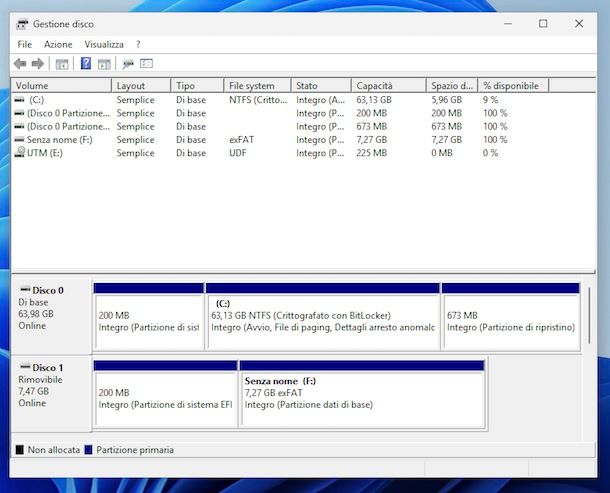
Task: Select the UTM (E:) disc icon in the volume list
Action: [x=20, y=152]
